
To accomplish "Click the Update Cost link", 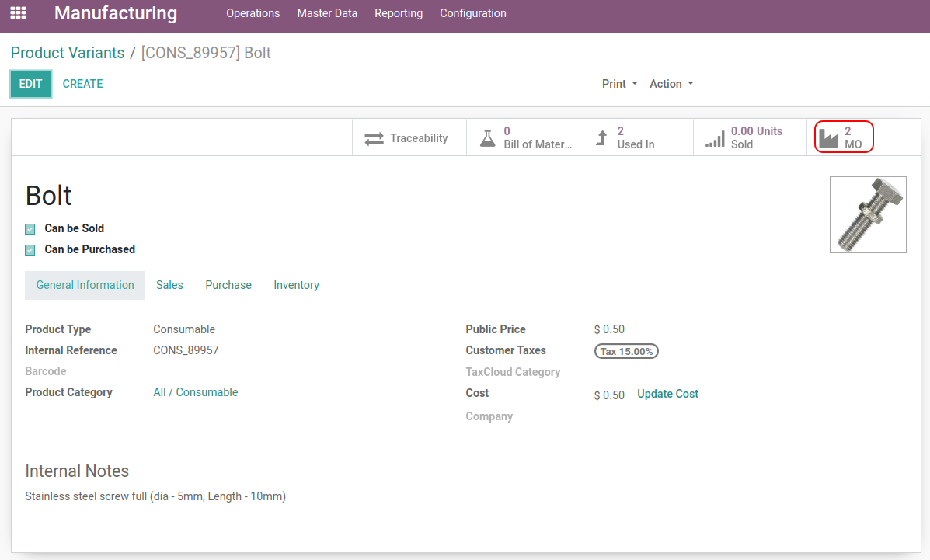I will pyautogui.click(x=667, y=394).
